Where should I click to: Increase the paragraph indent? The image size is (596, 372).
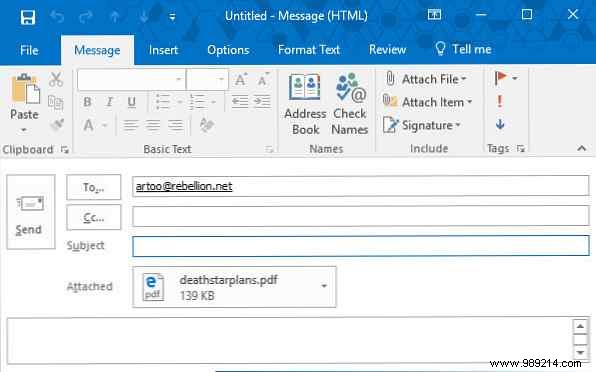[x=263, y=101]
